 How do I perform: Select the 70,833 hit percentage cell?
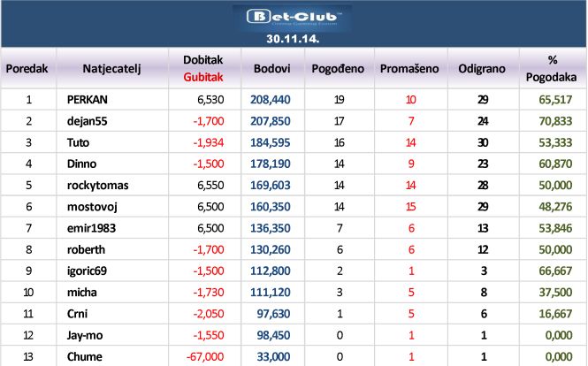point(555,121)
